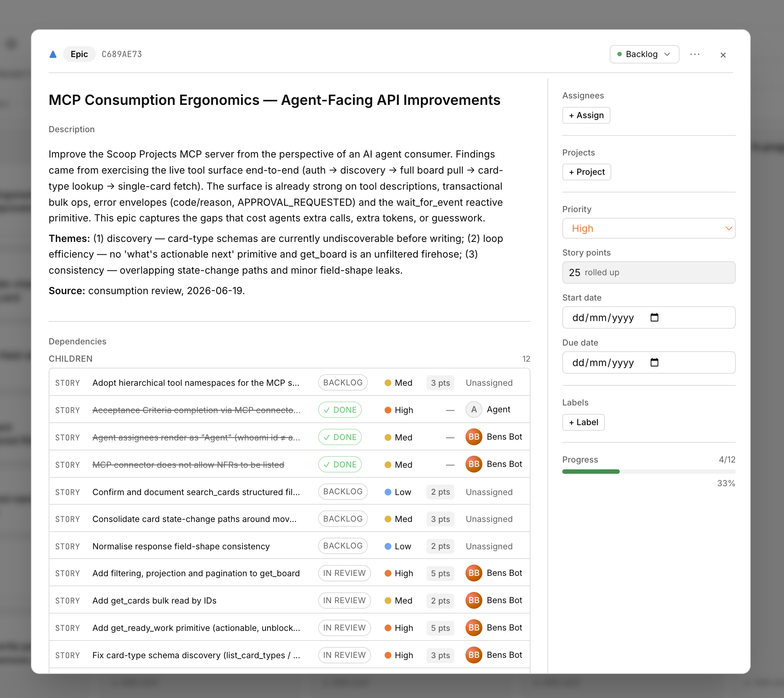Click BACKLOG badge on hierarchical namespaces row

tap(343, 383)
